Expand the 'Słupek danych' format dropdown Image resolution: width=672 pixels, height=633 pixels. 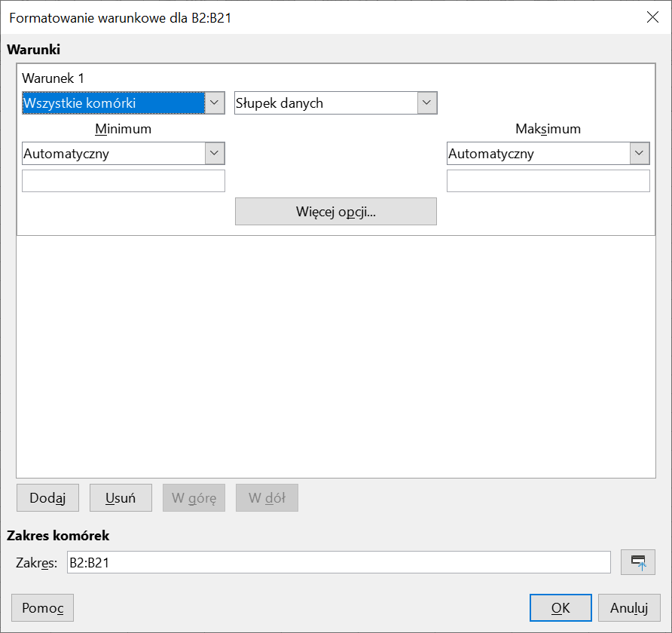[336, 103]
